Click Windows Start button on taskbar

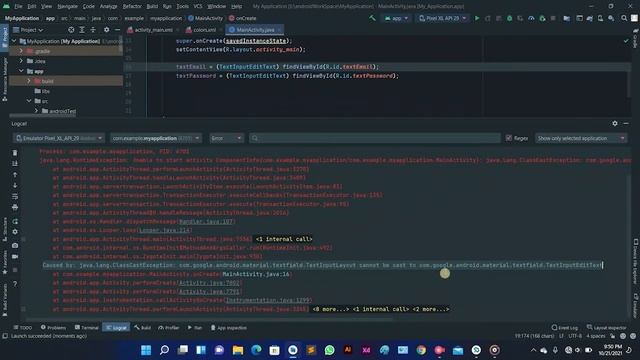click(x=146, y=350)
